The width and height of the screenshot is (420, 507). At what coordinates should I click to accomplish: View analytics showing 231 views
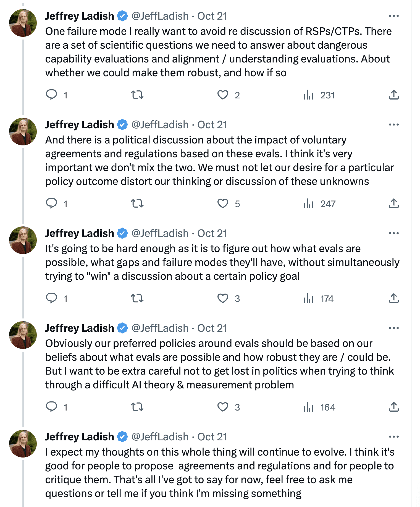[x=319, y=95]
